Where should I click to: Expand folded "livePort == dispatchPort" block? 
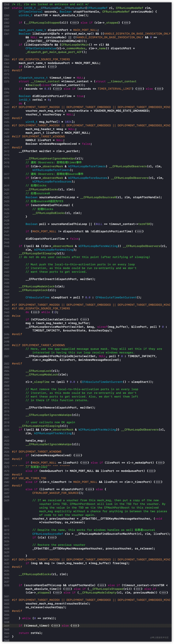90,489
